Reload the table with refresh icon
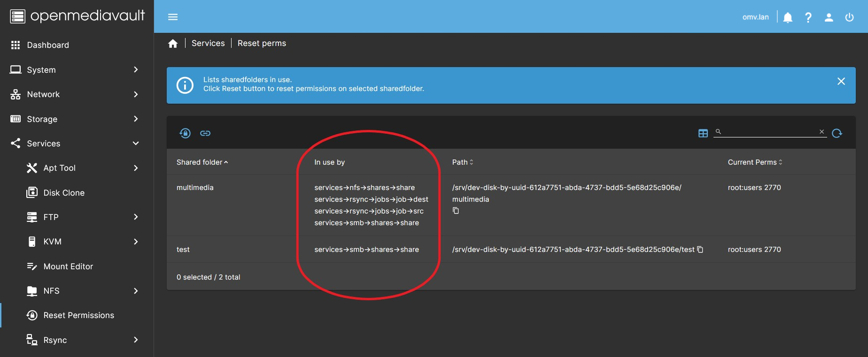868x357 pixels. click(837, 133)
